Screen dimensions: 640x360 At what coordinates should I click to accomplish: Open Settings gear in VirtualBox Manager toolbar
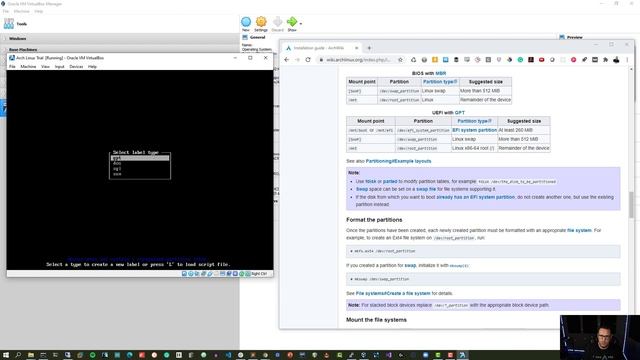261,22
